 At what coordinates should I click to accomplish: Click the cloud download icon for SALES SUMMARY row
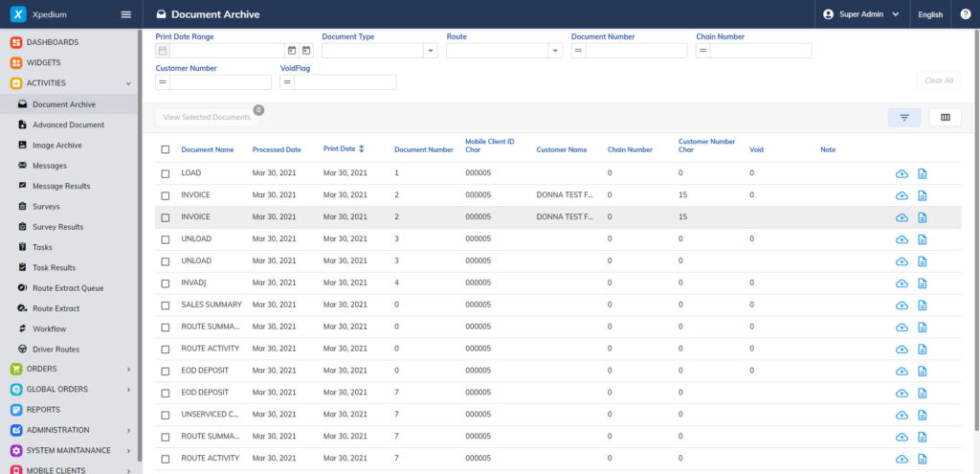[x=902, y=305]
